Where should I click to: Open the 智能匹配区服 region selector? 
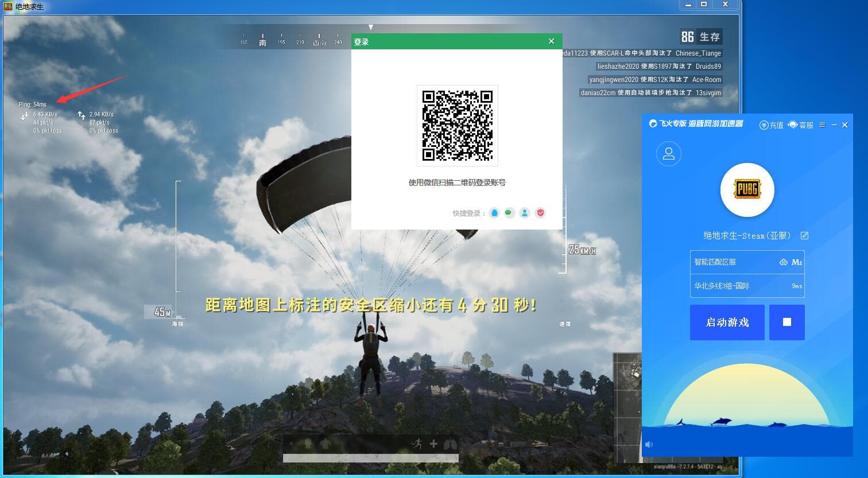747,262
